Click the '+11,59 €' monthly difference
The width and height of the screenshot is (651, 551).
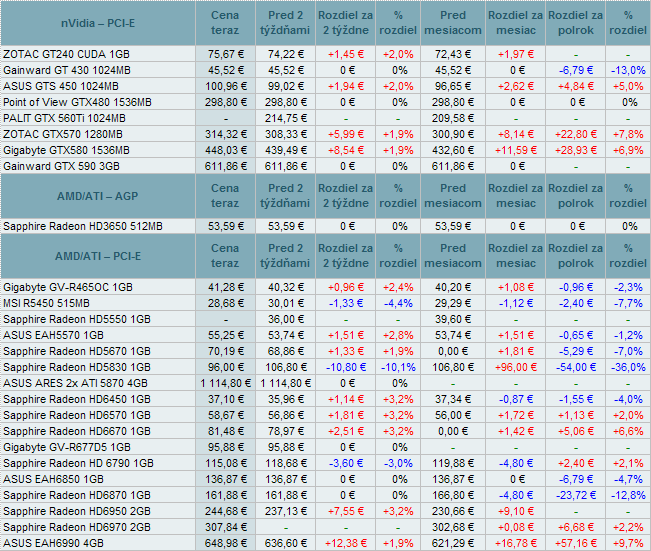tap(516, 150)
